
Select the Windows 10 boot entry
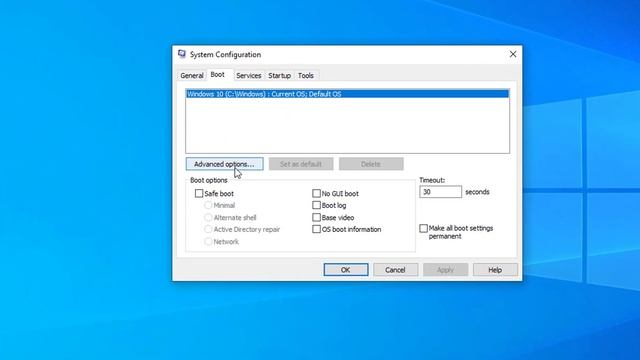(347, 94)
